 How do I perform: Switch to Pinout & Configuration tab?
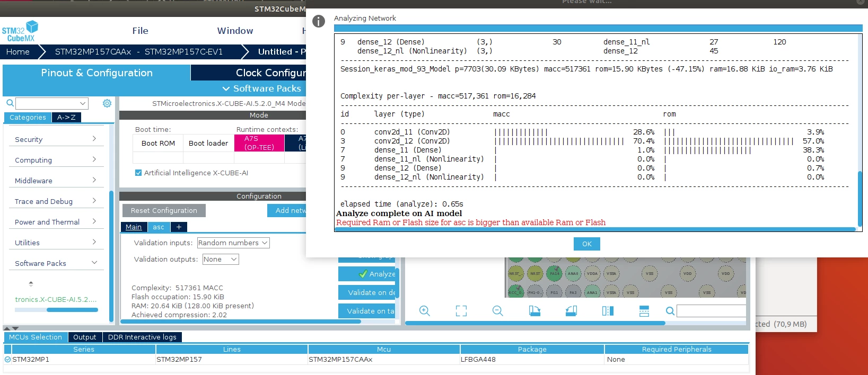[97, 73]
